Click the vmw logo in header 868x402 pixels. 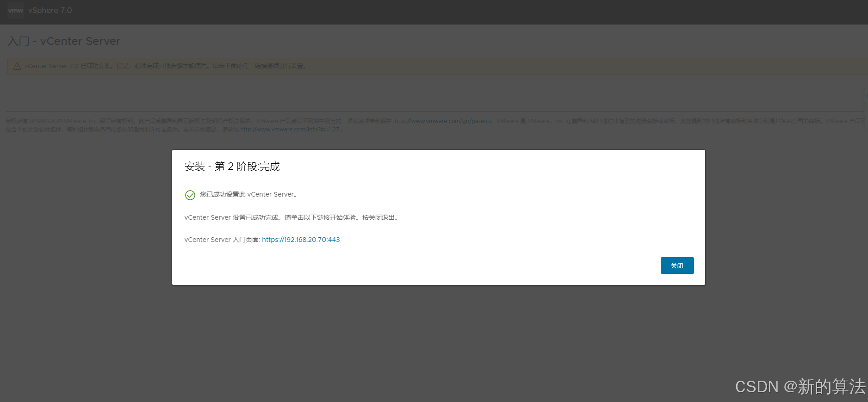point(16,10)
